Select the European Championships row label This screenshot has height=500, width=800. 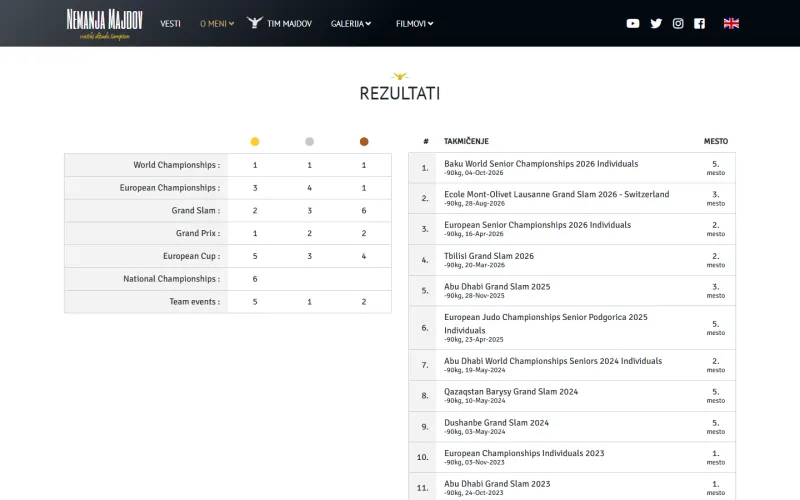coord(170,188)
